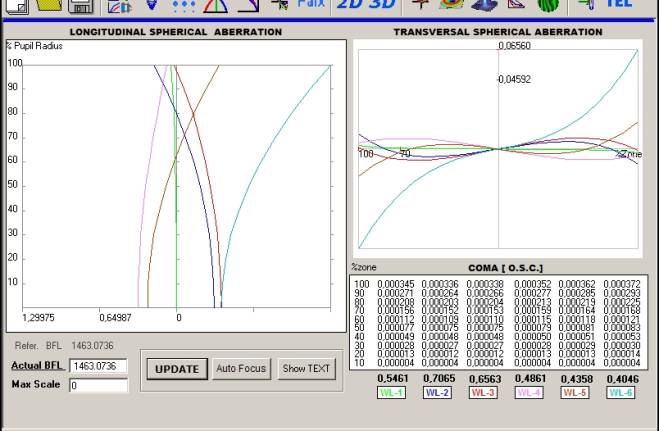Toggle the red WL-3 wavelength box
The width and height of the screenshot is (659, 431).
point(483,393)
